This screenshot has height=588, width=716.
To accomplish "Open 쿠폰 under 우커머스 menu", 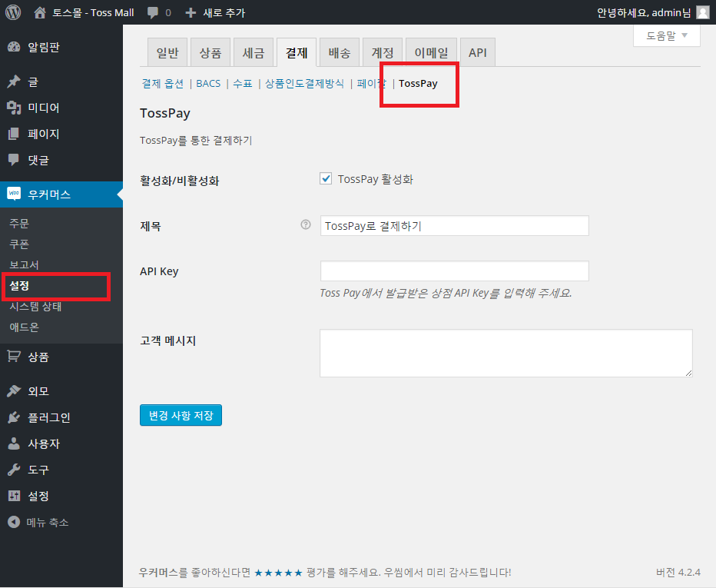I will [19, 244].
